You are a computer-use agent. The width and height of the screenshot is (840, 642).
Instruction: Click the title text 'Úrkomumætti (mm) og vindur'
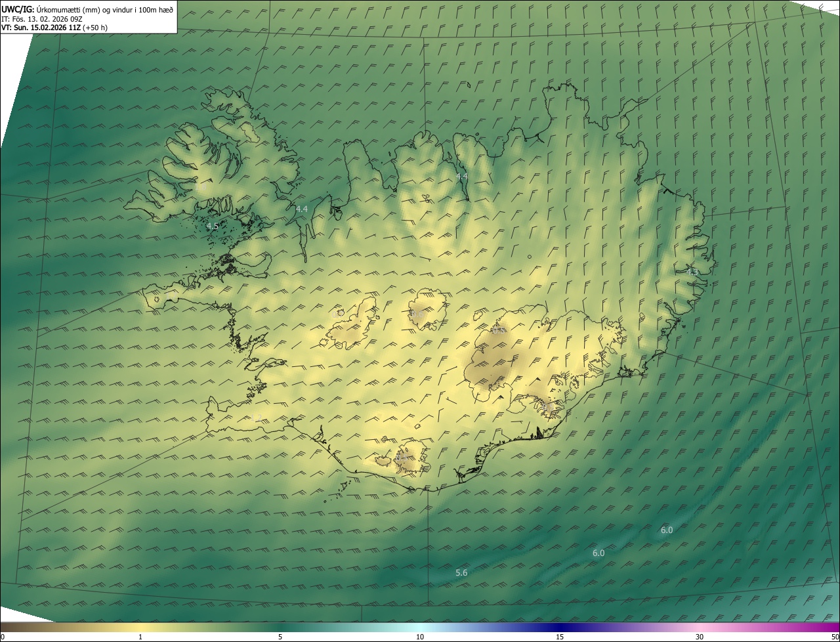[x=85, y=9]
